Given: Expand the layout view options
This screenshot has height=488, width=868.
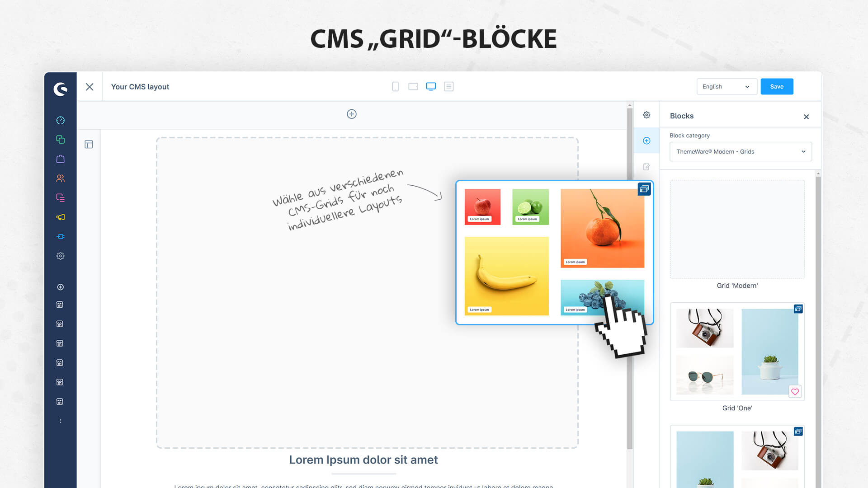Looking at the screenshot, I should tap(448, 86).
